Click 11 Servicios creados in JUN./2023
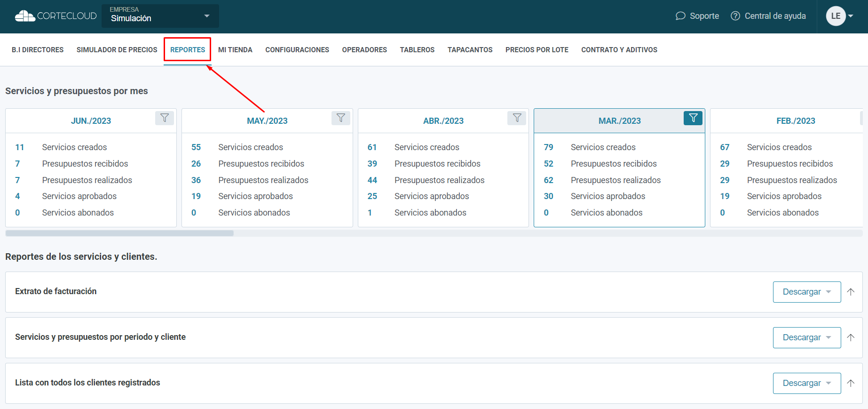This screenshot has width=868, height=409. [61, 147]
